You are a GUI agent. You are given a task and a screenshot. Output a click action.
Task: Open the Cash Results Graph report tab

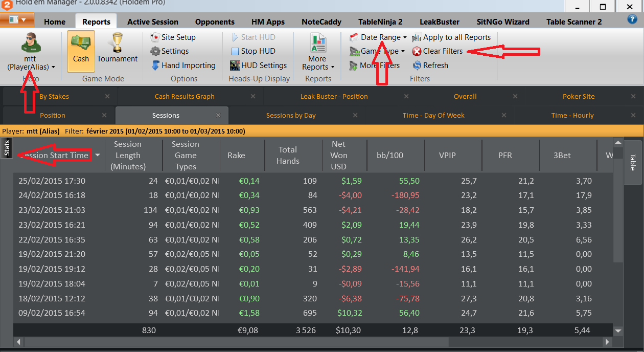tap(185, 96)
